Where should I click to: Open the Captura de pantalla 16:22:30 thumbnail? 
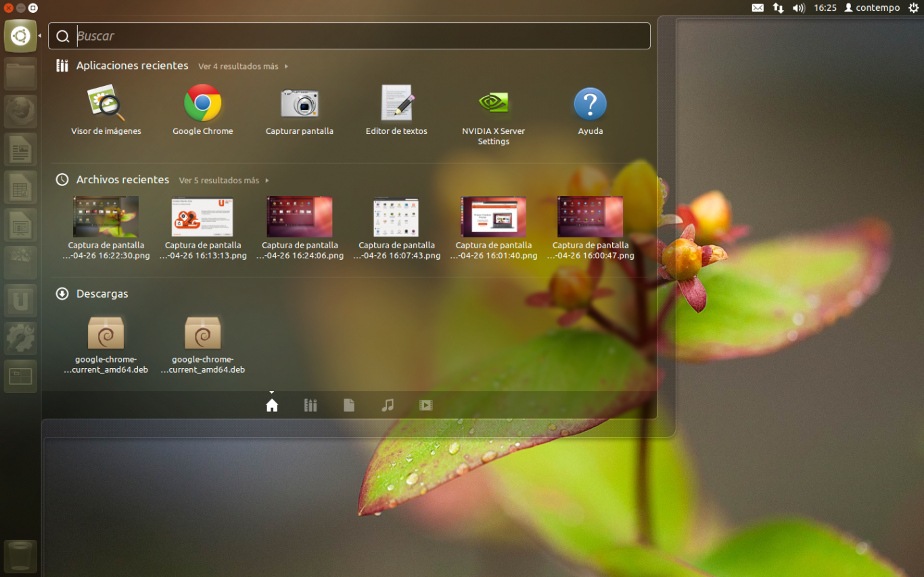[106, 216]
